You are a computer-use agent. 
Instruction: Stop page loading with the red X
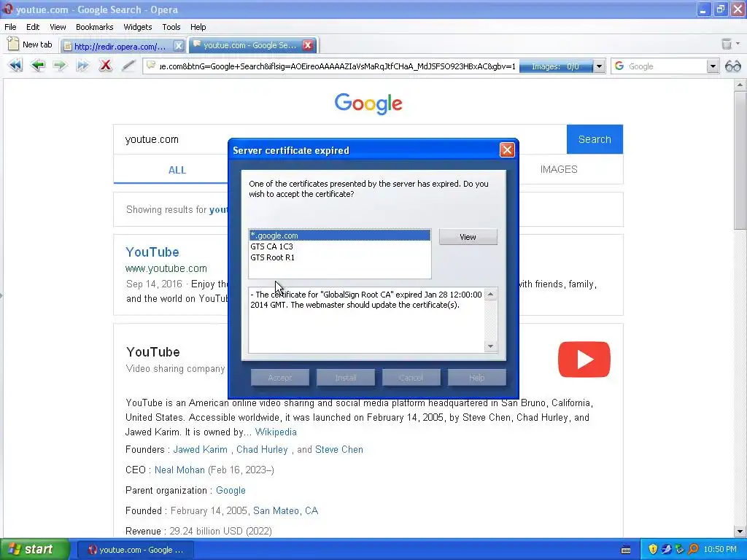click(x=105, y=65)
